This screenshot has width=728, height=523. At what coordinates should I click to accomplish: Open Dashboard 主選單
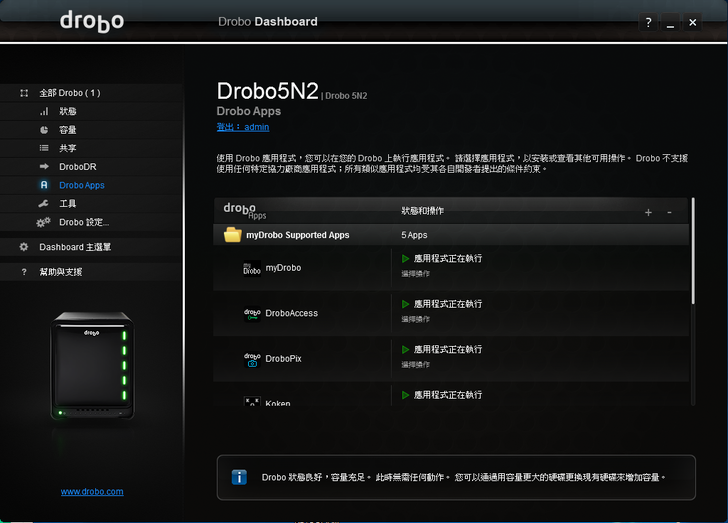coord(75,247)
